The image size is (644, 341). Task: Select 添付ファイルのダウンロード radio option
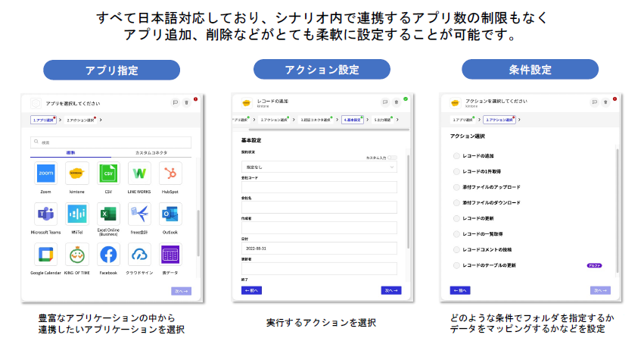(456, 203)
